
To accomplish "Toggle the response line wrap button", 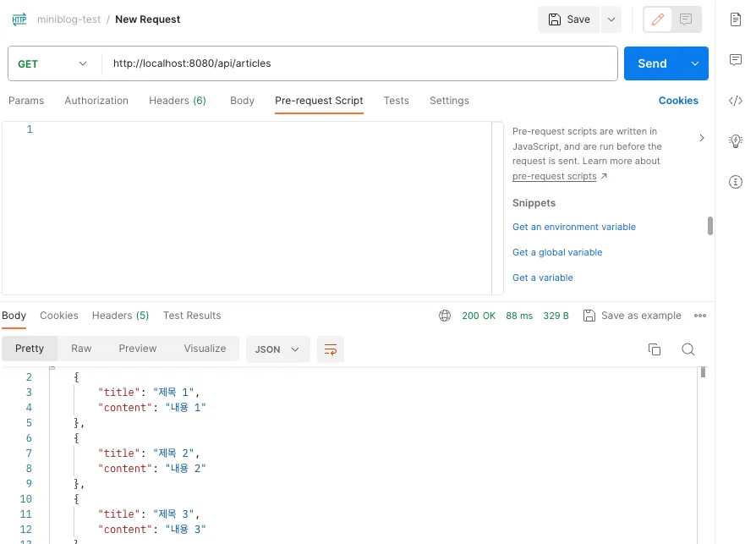I will coord(331,349).
